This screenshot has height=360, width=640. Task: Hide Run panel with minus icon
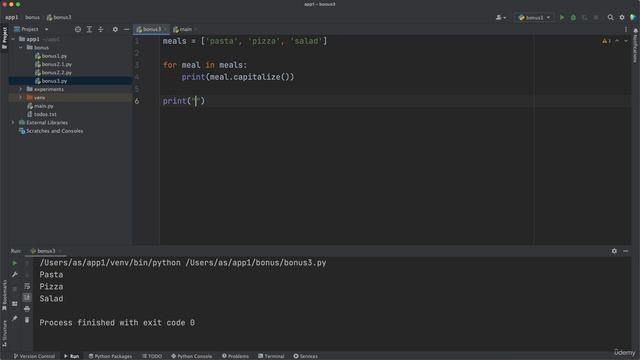(626, 251)
